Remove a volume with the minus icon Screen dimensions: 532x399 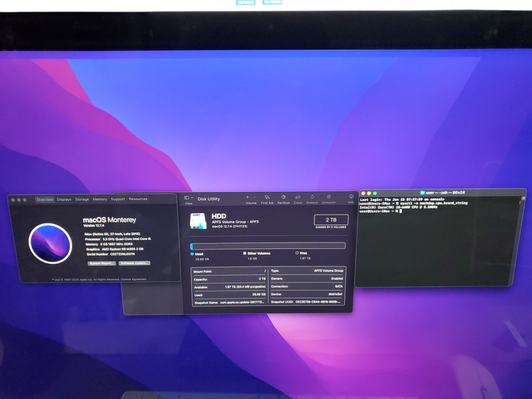[x=255, y=197]
